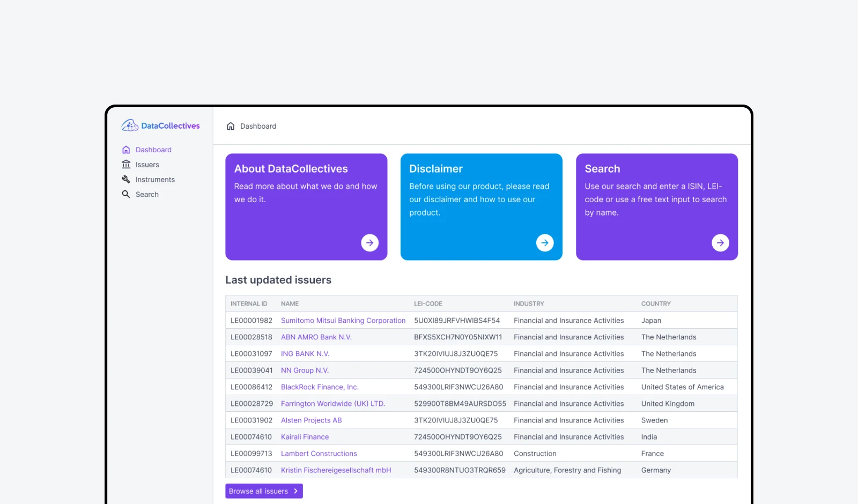Image resolution: width=858 pixels, height=504 pixels.
Task: Click internal ID LE00031097
Action: (252, 353)
